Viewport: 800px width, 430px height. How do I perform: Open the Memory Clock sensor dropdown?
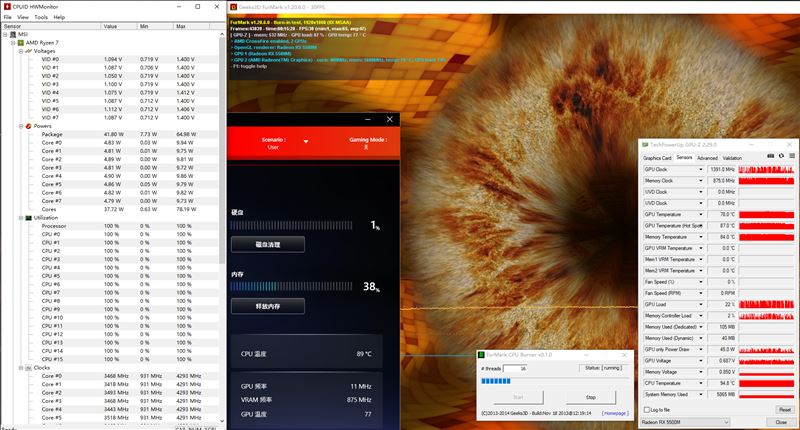click(701, 181)
